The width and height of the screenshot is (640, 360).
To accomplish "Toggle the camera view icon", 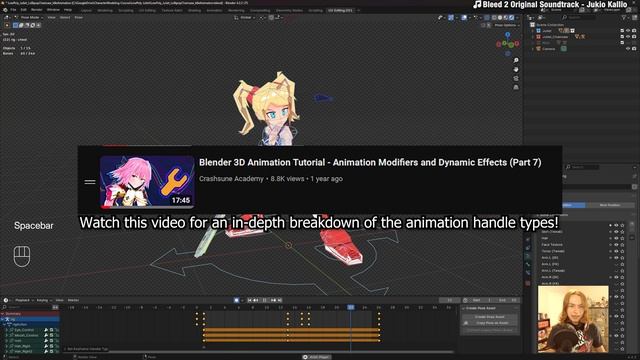I will point(516,78).
